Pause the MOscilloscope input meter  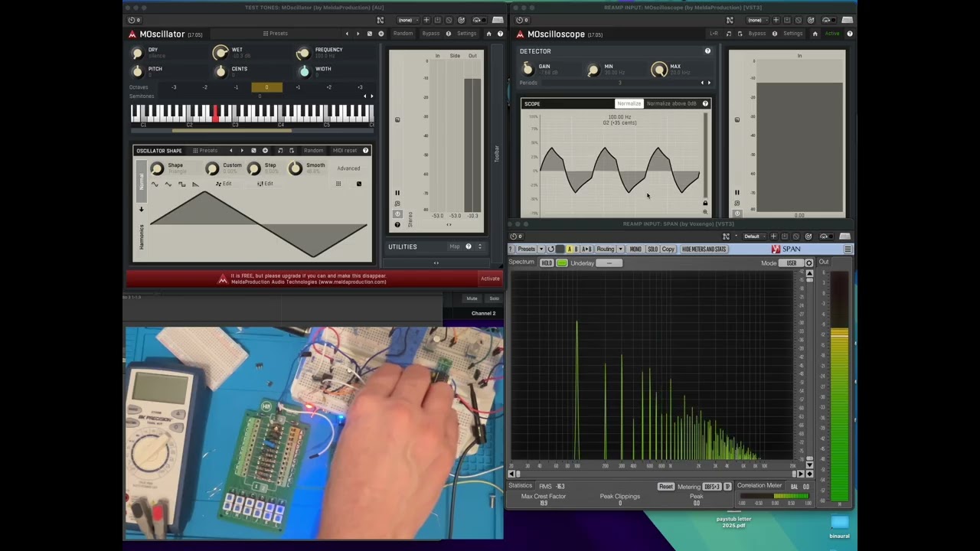click(x=737, y=193)
